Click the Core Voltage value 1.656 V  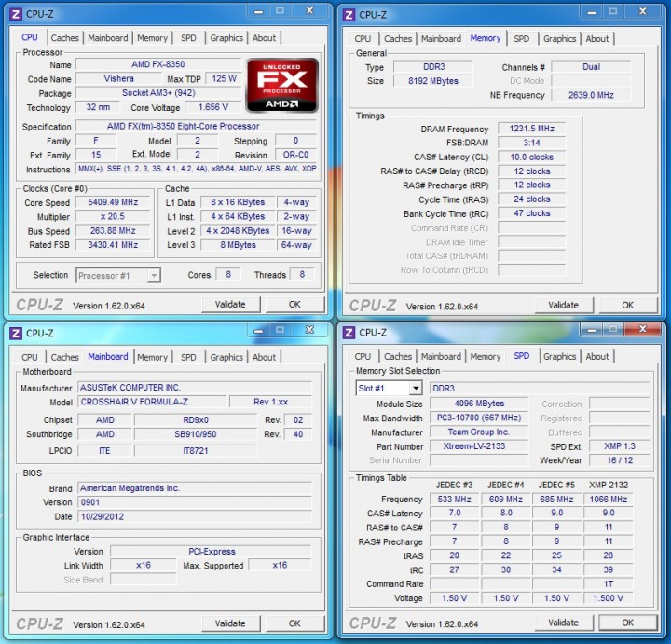click(x=213, y=107)
